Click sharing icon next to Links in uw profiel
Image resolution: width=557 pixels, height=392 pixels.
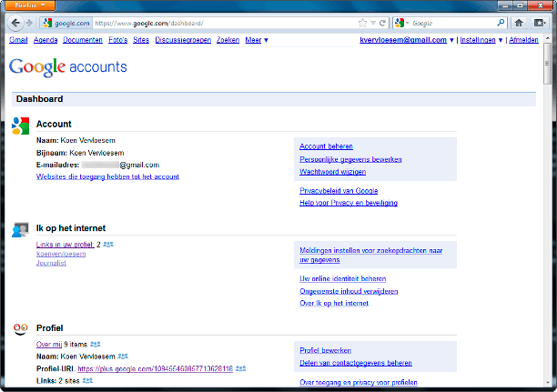(108, 245)
